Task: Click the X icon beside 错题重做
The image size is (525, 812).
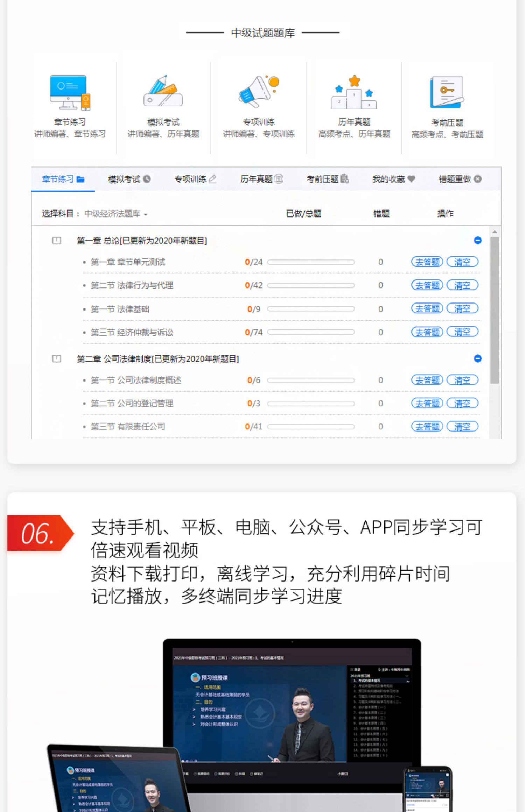Action: click(478, 179)
